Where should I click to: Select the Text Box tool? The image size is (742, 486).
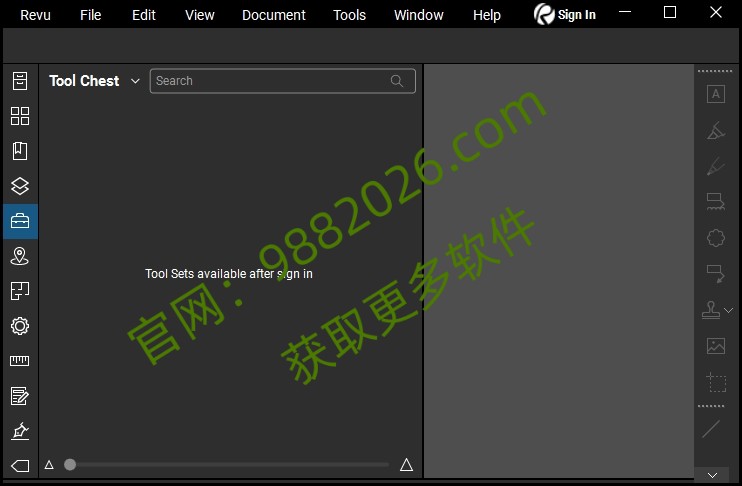pyautogui.click(x=716, y=94)
